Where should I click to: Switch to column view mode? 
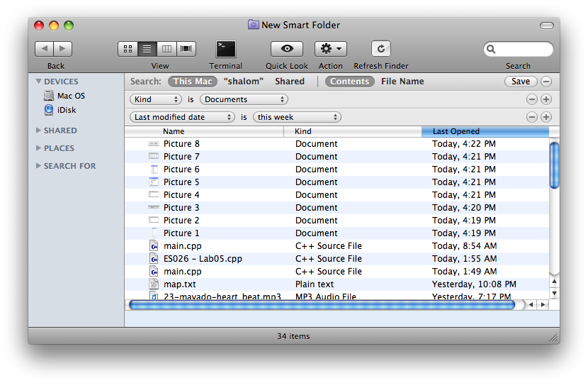[166, 49]
